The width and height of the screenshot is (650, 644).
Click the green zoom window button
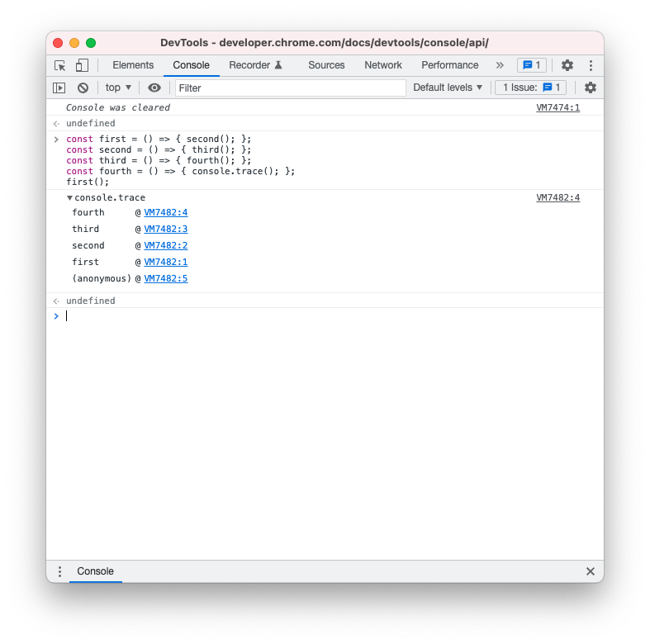91,43
